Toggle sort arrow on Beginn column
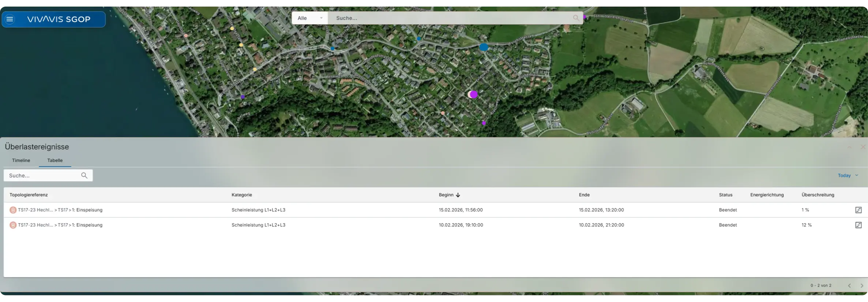Screen dimensions: 868x302 458,195
